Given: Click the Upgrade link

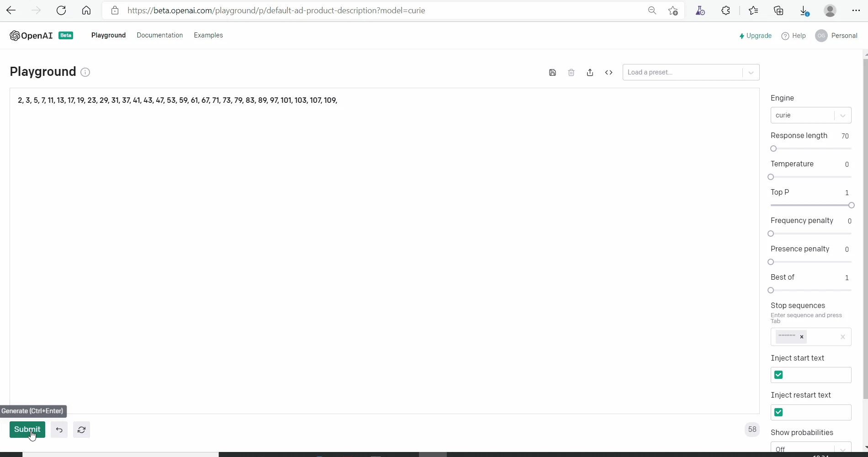Looking at the screenshot, I should 755,36.
